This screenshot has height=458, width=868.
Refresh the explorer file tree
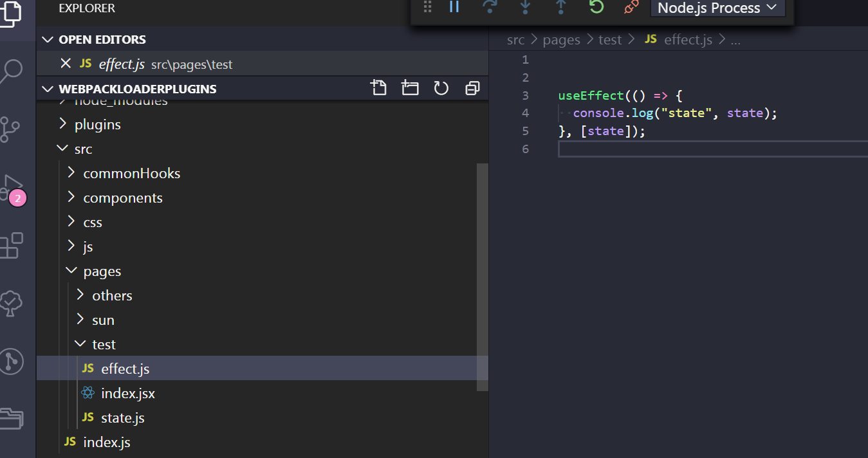click(441, 88)
